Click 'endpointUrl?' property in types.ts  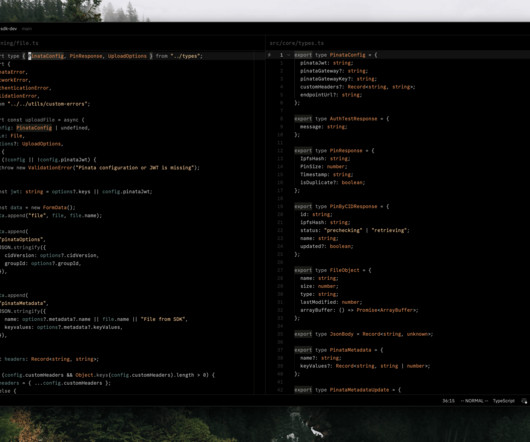(319, 95)
